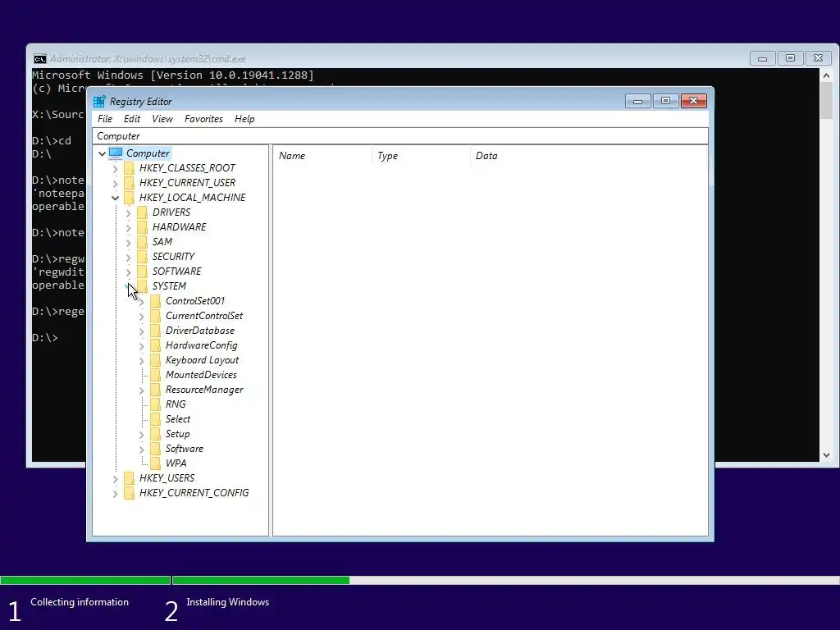Collapse the HKEY_LOCAL_MACHINE chevron

coord(115,199)
